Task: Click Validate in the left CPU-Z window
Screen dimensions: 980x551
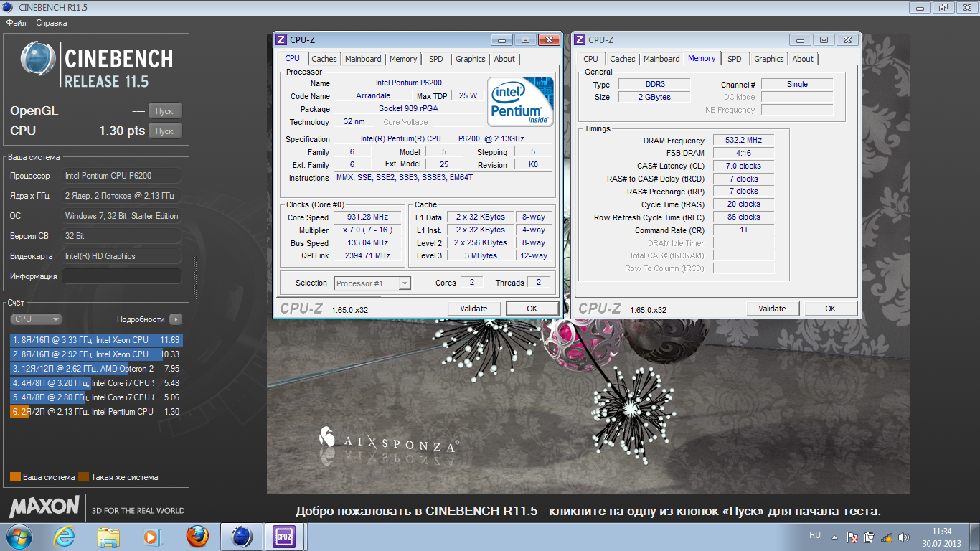Action: coord(473,309)
